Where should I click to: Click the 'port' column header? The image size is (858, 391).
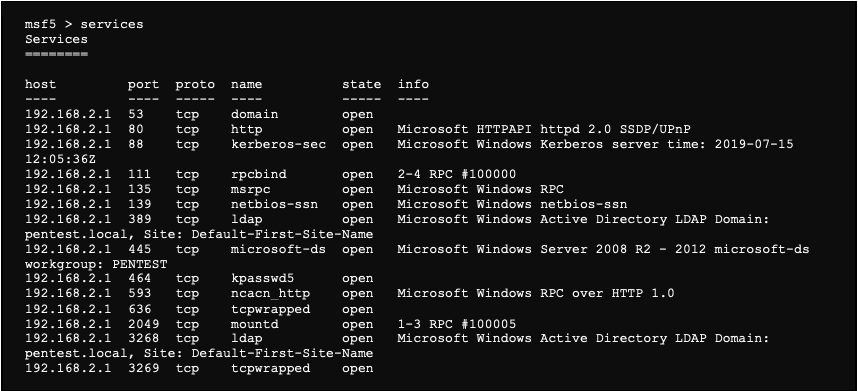click(143, 84)
